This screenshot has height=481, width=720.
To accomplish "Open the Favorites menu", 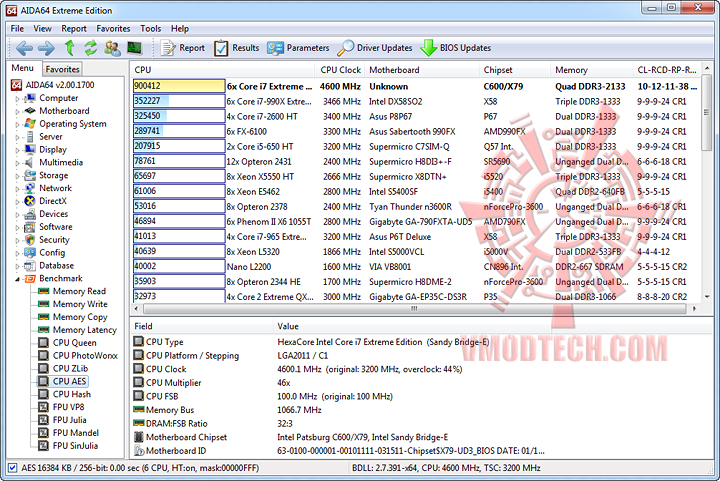I will coord(113,28).
